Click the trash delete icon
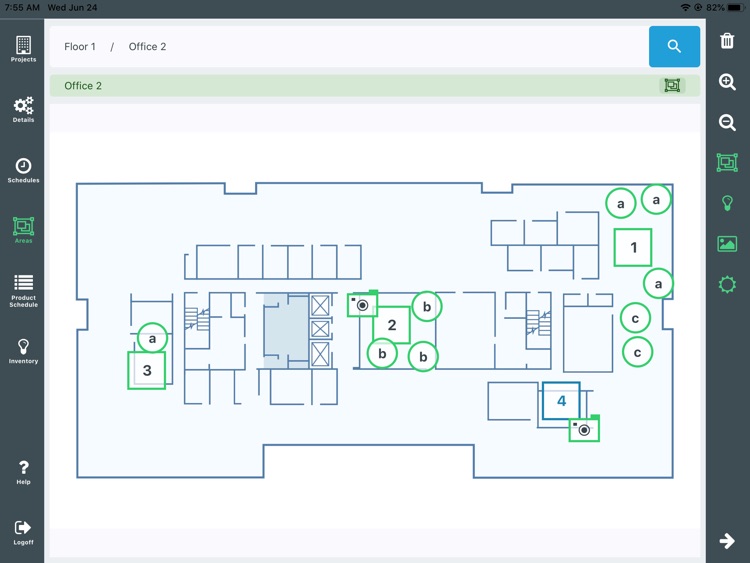Viewport: 750px width, 563px height. (x=727, y=41)
